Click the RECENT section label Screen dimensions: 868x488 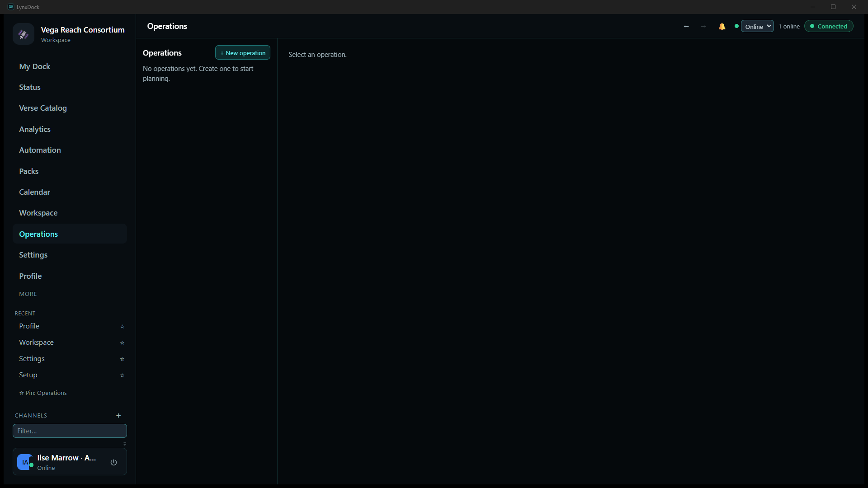click(x=25, y=314)
